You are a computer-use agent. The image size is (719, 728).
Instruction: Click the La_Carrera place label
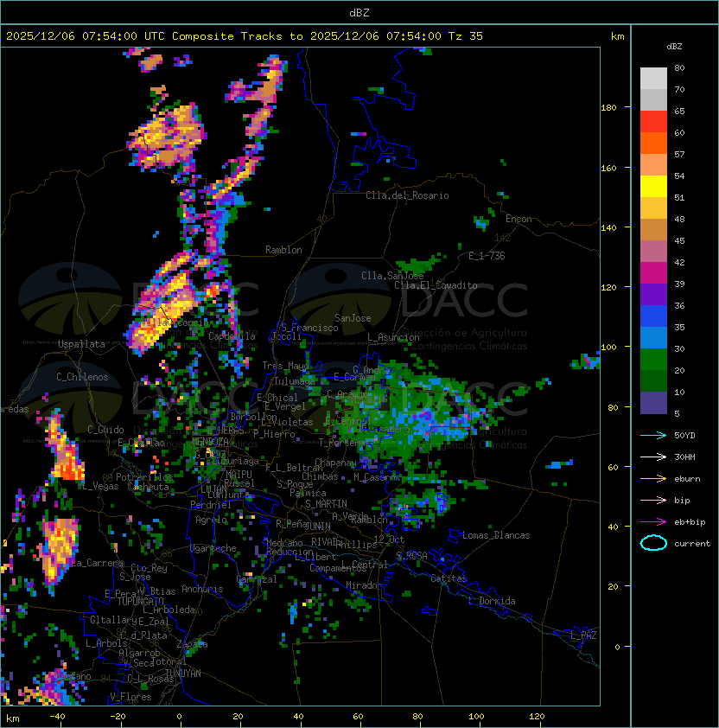click(97, 563)
